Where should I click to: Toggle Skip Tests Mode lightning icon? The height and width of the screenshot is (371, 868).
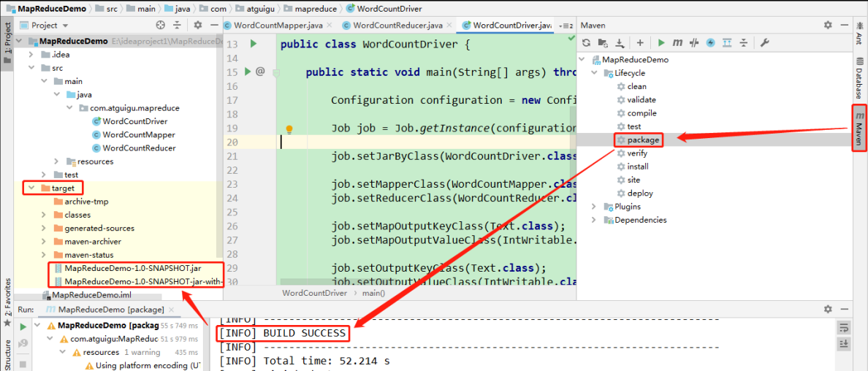pos(710,43)
